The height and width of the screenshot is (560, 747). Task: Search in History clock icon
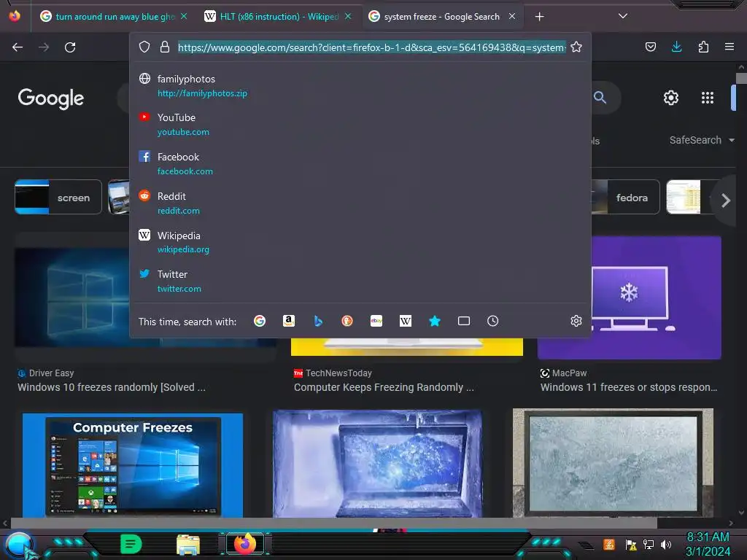(493, 321)
